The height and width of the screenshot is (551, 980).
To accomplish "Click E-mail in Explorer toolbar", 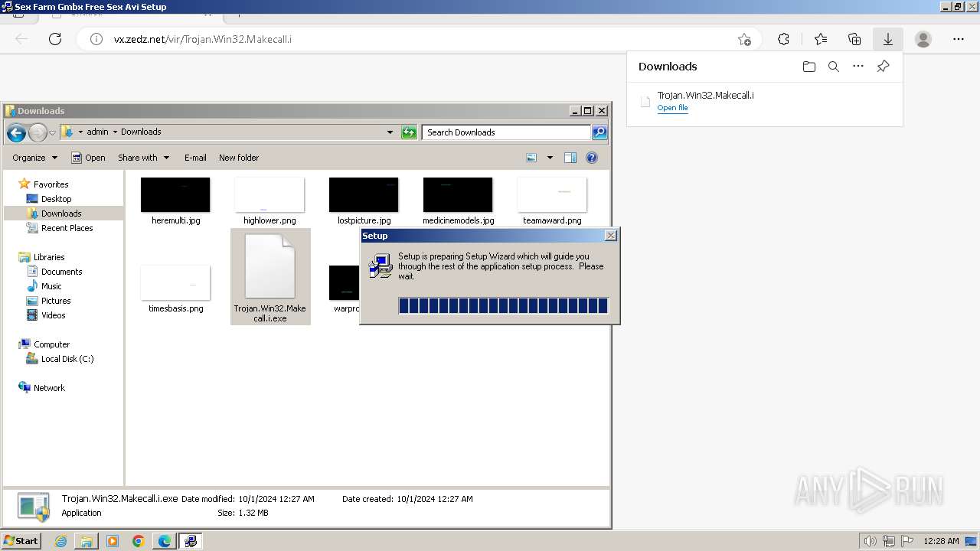I will pos(195,158).
